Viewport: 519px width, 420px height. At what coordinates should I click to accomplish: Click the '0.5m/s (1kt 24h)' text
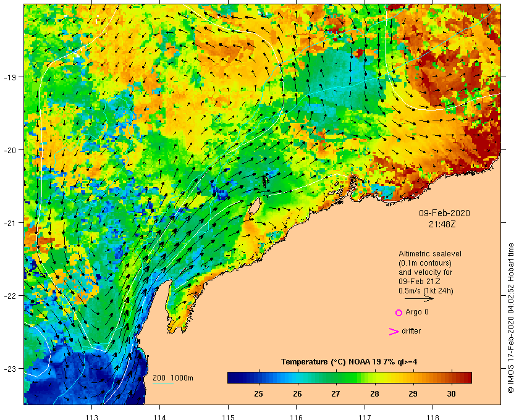click(x=426, y=291)
